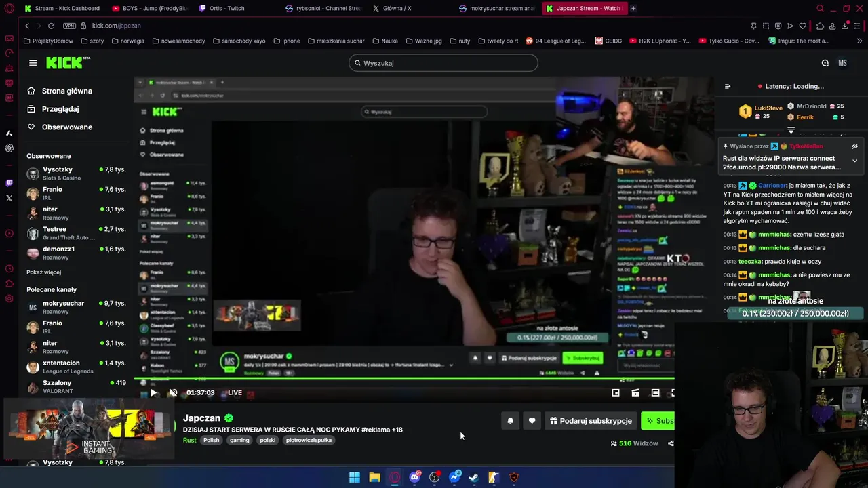This screenshot has height=488, width=868.
Task: Click the gaming tag
Action: pyautogui.click(x=239, y=440)
